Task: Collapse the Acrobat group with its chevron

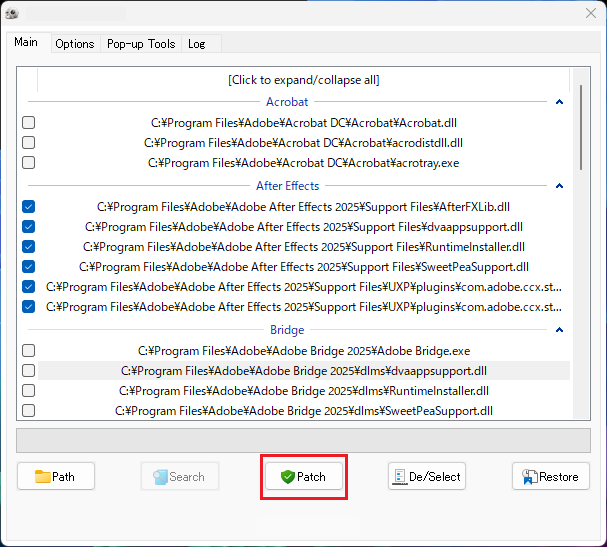Action: point(559,102)
